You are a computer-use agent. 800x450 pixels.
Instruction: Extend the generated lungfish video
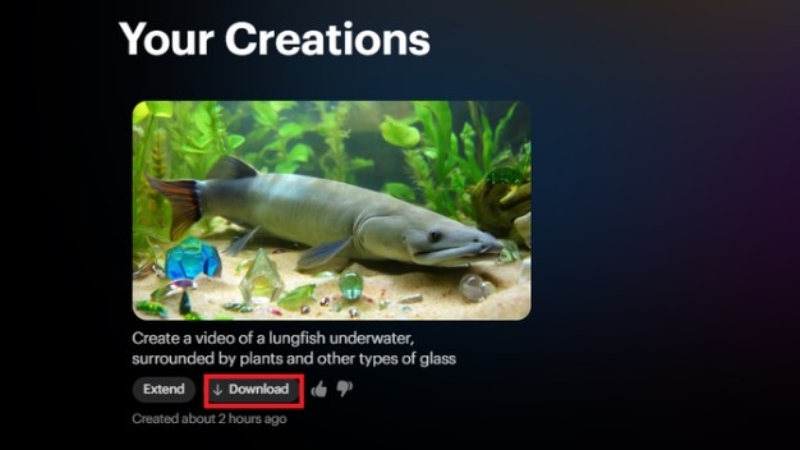pos(164,389)
